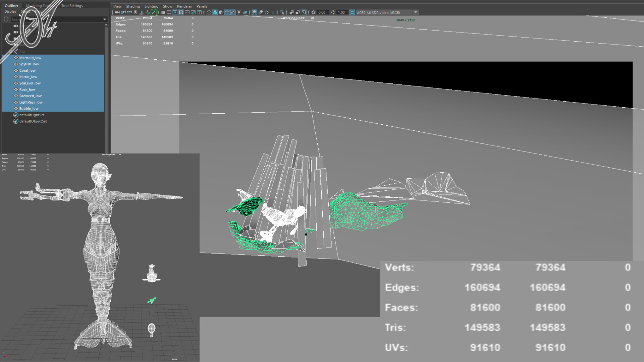Click the Outliner scrollbar up arrow
Image resolution: width=644 pixels, height=362 pixels.
(106, 25)
